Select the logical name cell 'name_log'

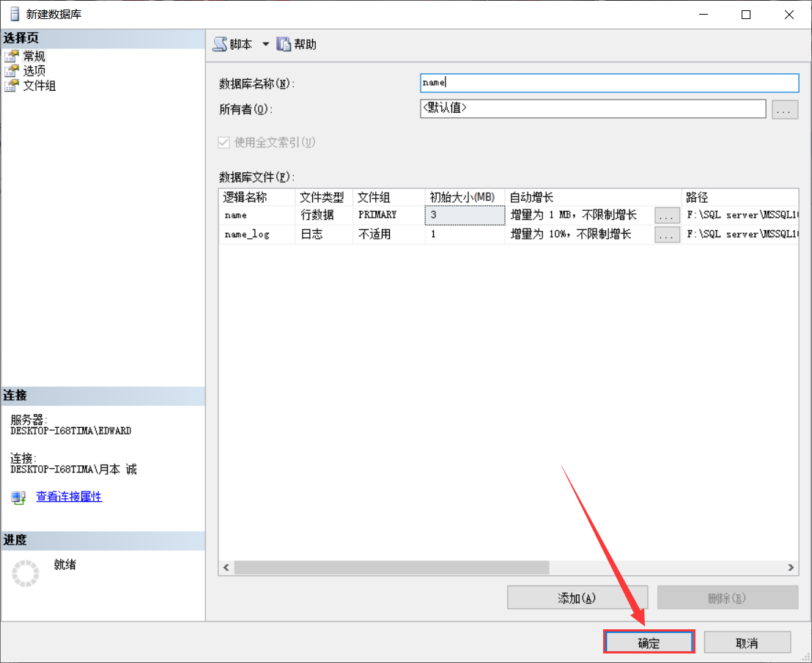[256, 234]
